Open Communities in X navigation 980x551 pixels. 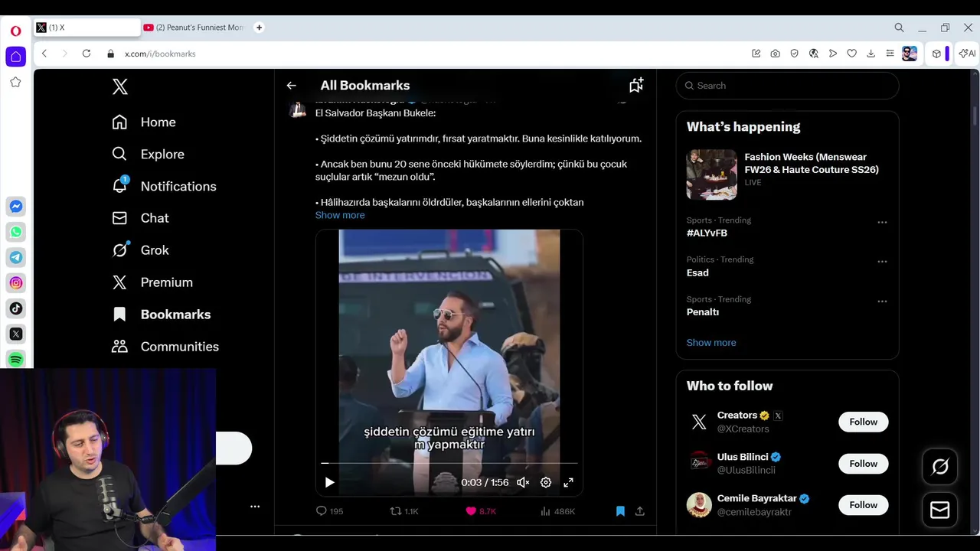(x=165, y=347)
